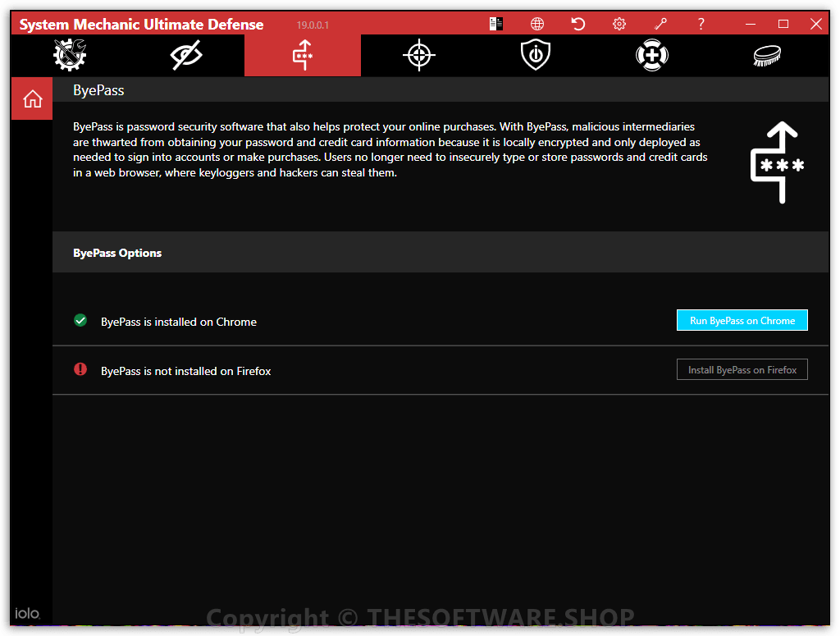Open settings via the gear icon
The width and height of the screenshot is (840, 636).
click(x=619, y=24)
